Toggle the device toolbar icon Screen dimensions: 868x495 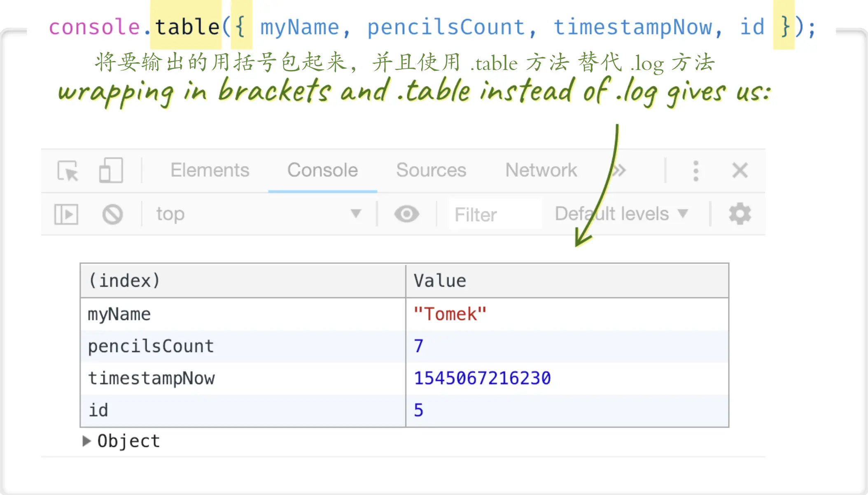(111, 170)
